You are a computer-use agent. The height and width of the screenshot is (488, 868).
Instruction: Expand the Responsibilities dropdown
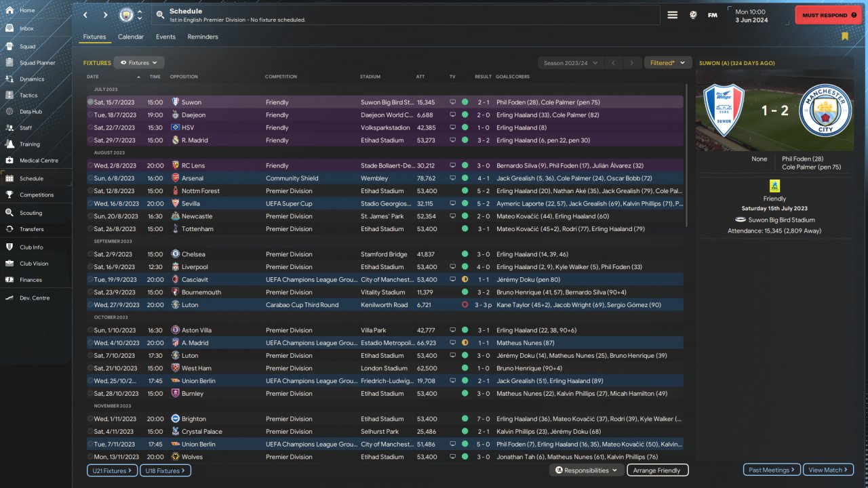point(587,470)
